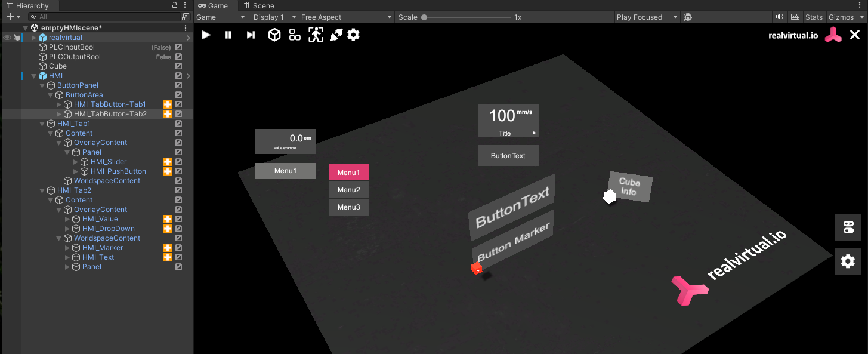
Task: Click the Scale slider handle
Action: 424,17
